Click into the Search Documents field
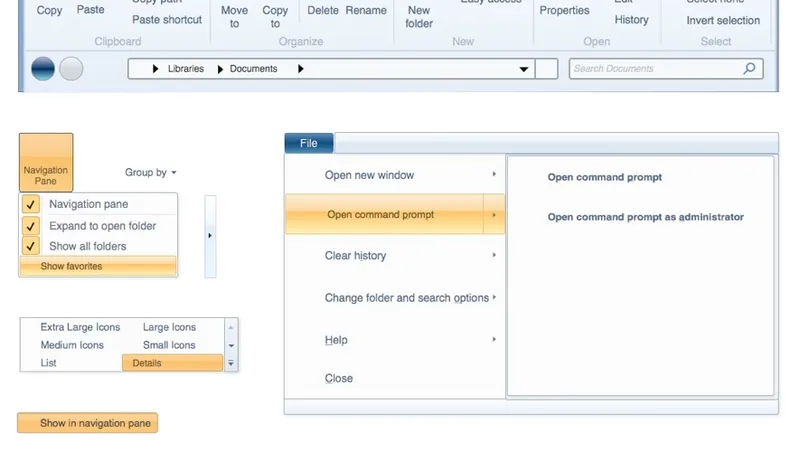This screenshot has width=800, height=450. [x=666, y=68]
